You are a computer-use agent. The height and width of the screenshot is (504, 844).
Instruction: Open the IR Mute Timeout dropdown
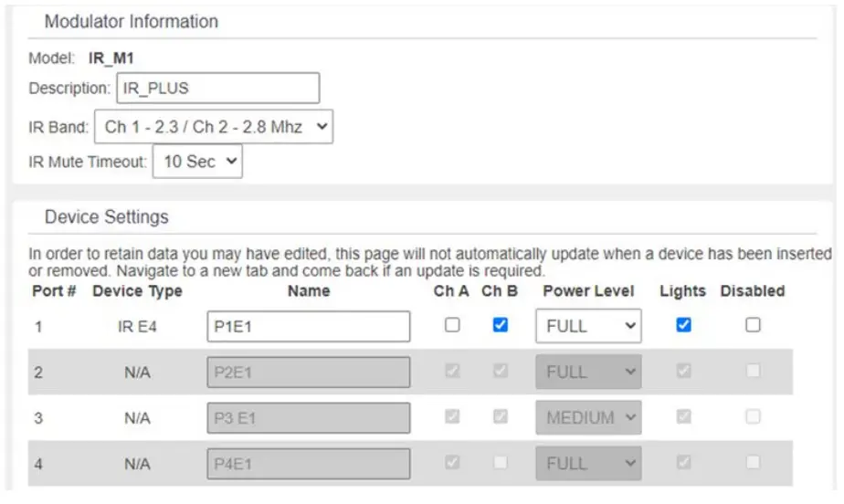pos(197,162)
